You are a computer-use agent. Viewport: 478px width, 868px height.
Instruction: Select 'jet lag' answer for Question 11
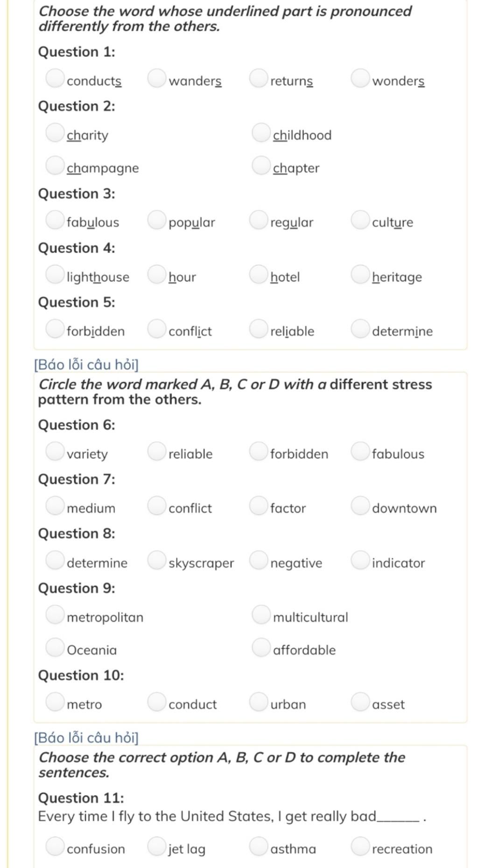point(157,847)
